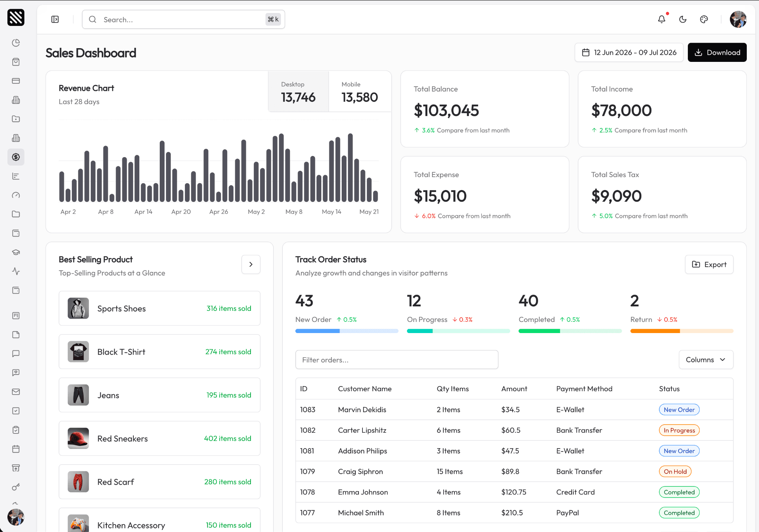This screenshot has width=759, height=532.
Task: Open the clipboard check sidebar icon
Action: 16,430
